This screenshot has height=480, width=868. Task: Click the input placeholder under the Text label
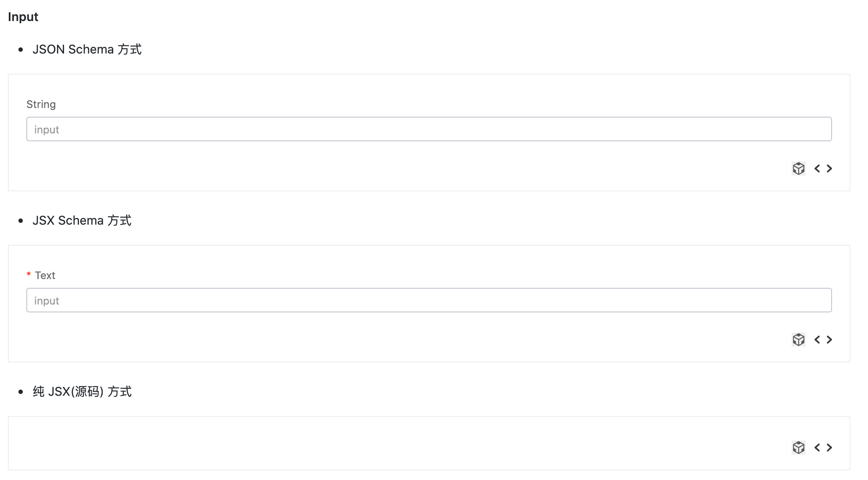pos(47,300)
